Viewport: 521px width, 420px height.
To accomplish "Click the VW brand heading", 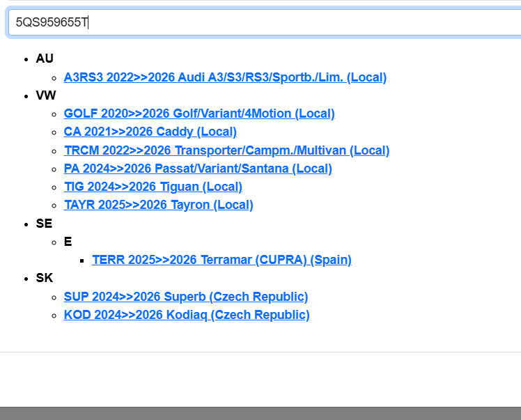I will pyautogui.click(x=46, y=95).
